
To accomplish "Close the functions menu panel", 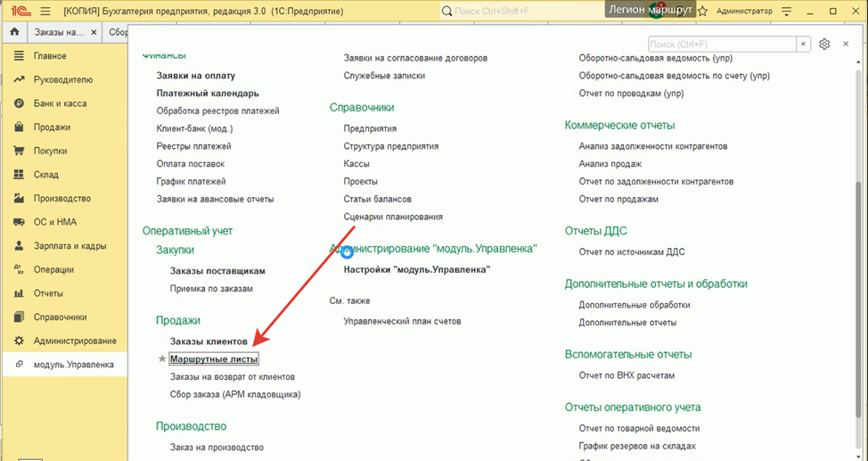I will (x=846, y=44).
